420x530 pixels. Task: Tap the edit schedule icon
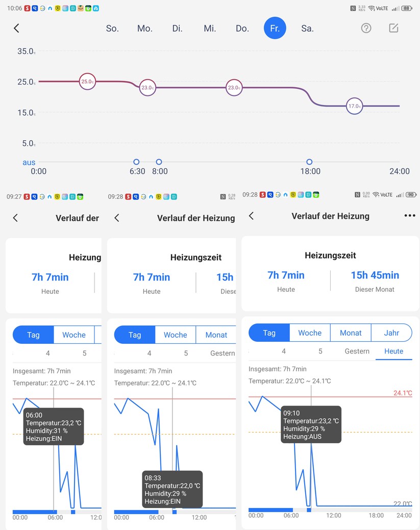pos(393,28)
